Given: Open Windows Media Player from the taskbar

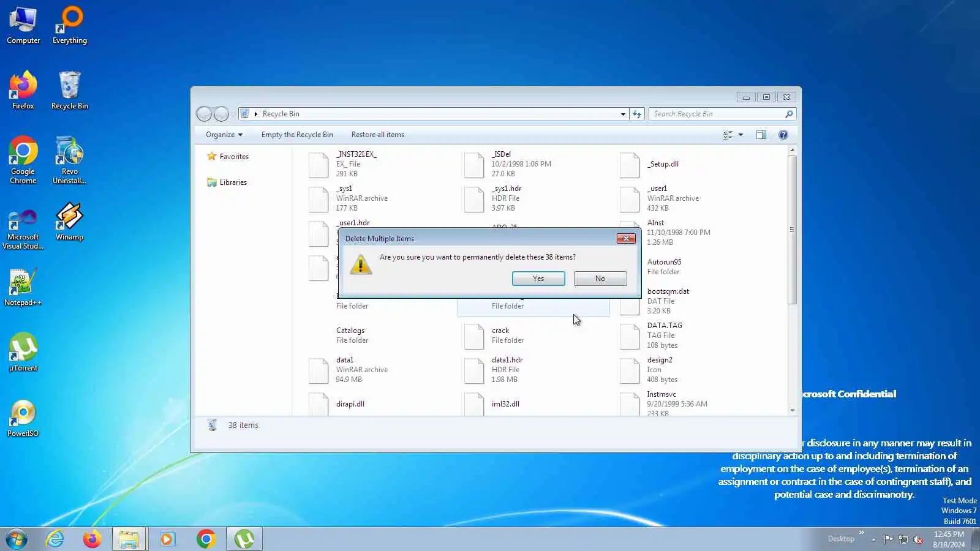Looking at the screenshot, I should tap(167, 539).
